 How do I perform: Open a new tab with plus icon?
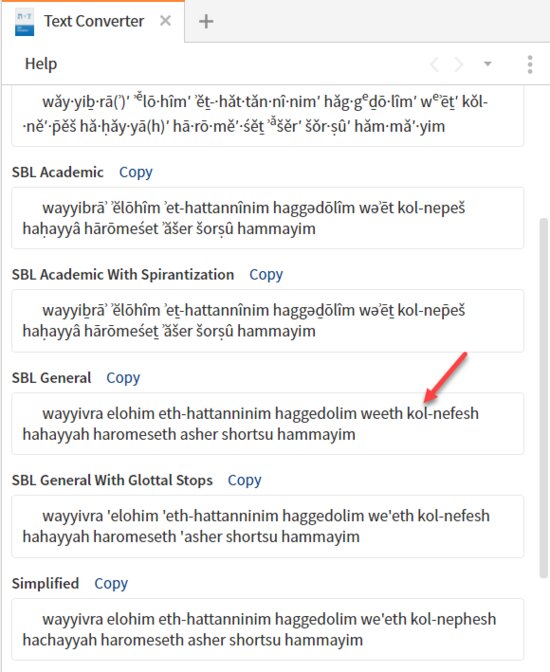coord(206,21)
